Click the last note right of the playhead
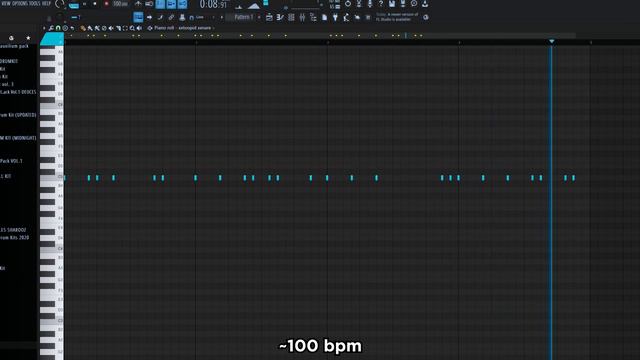The height and width of the screenshot is (360, 640). [573, 178]
